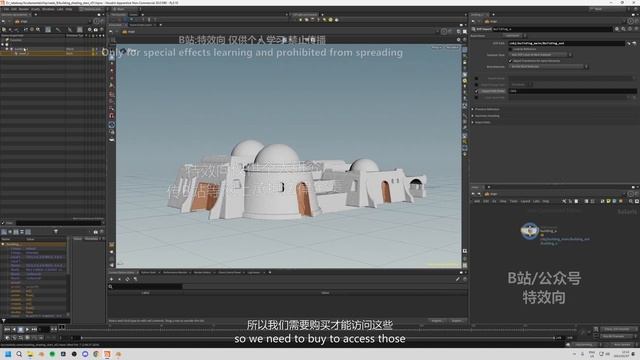This screenshot has height=360, width=640.
Task: Click the funnel filter icon in scene graph details
Action: coord(56,231)
